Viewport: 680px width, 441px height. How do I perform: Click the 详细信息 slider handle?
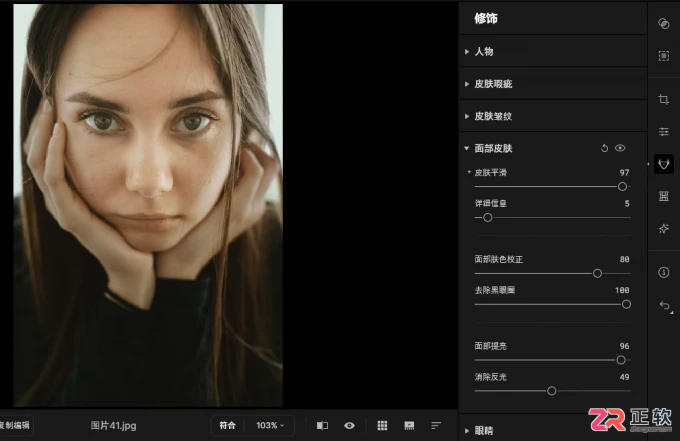tap(487, 218)
